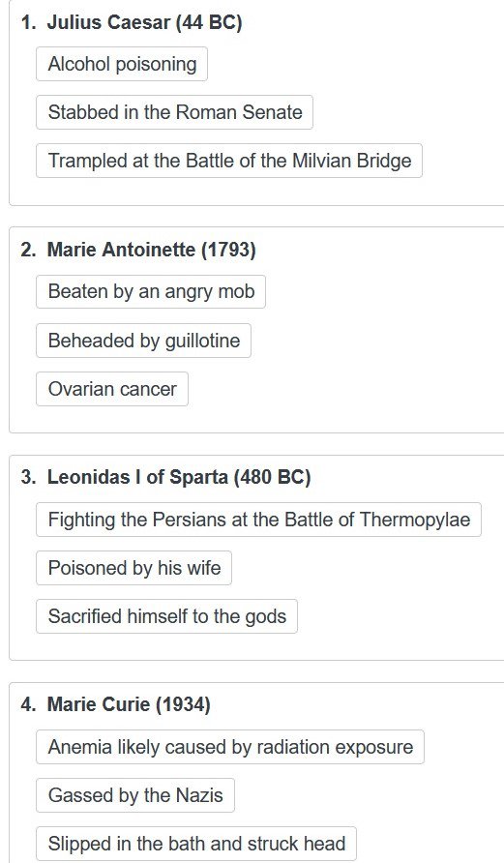
Task: Select 'Alcohol poisoning' for Julius Caesar
Action: click(122, 64)
